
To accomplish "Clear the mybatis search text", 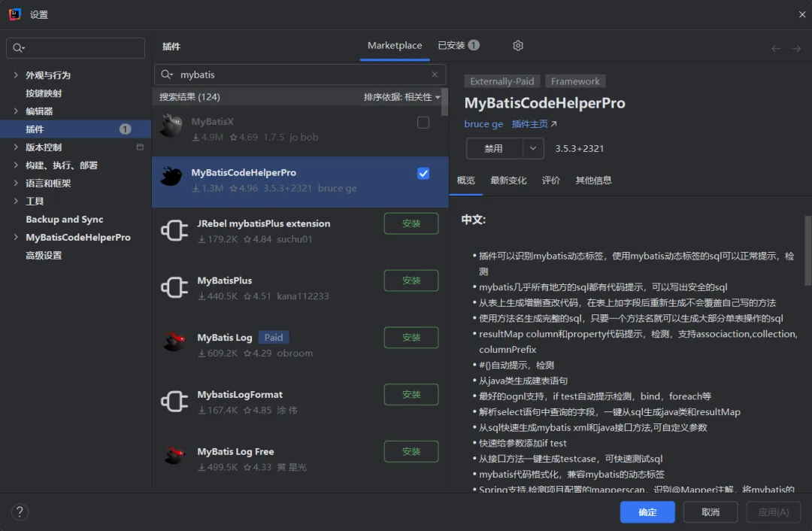I will (435, 74).
